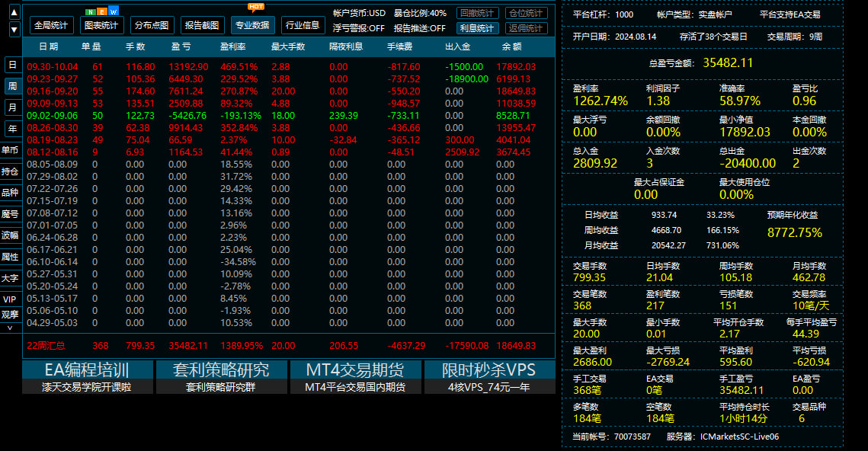Screen dimensions: 868x451
Task: Open the 波幅 sidebar item
Action: (10, 235)
